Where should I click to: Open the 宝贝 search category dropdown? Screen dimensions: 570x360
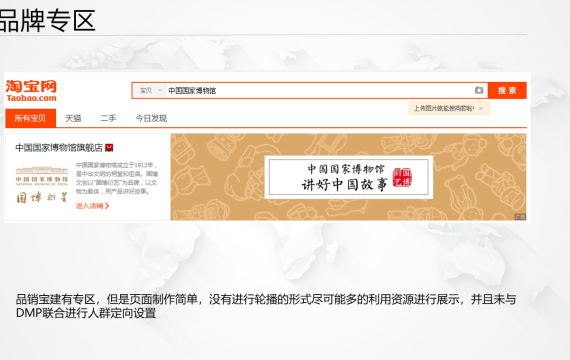[150, 91]
